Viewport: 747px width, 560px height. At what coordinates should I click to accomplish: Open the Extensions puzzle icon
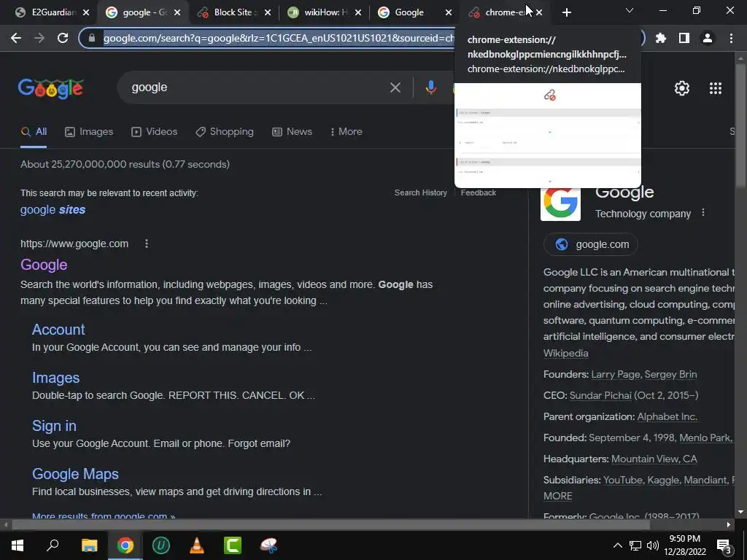pyautogui.click(x=661, y=38)
